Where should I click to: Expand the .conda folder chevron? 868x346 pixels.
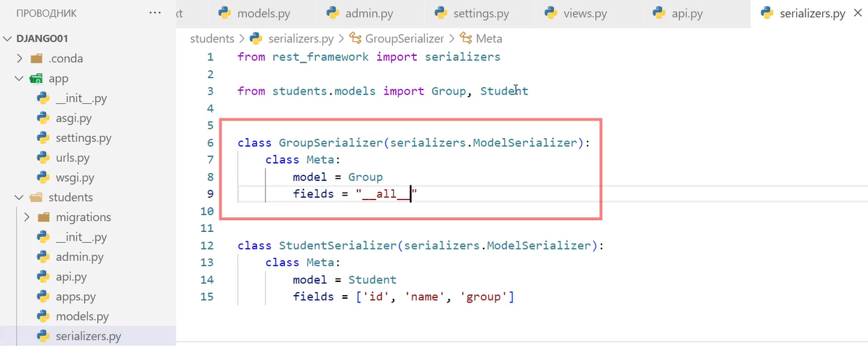20,59
